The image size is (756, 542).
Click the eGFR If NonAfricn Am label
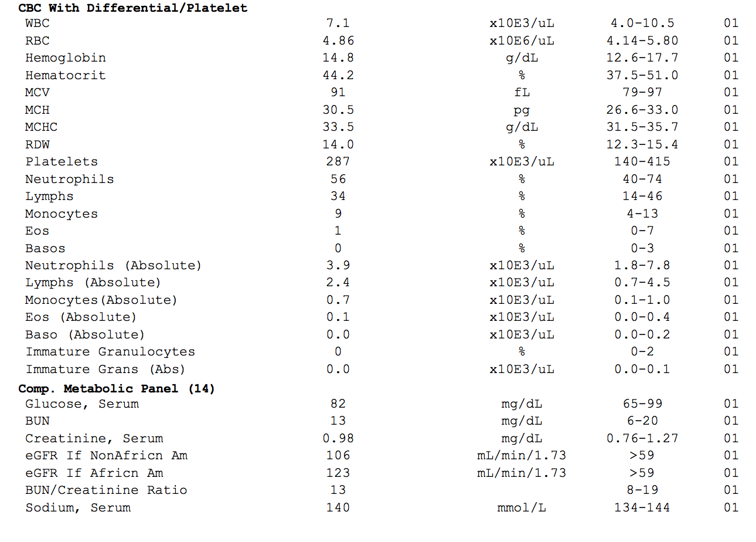pyautogui.click(x=106, y=456)
